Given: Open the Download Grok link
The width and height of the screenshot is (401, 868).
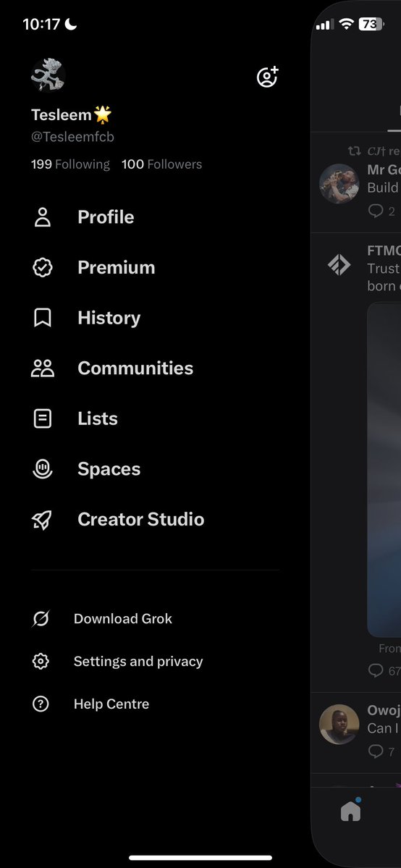Looking at the screenshot, I should [x=123, y=618].
